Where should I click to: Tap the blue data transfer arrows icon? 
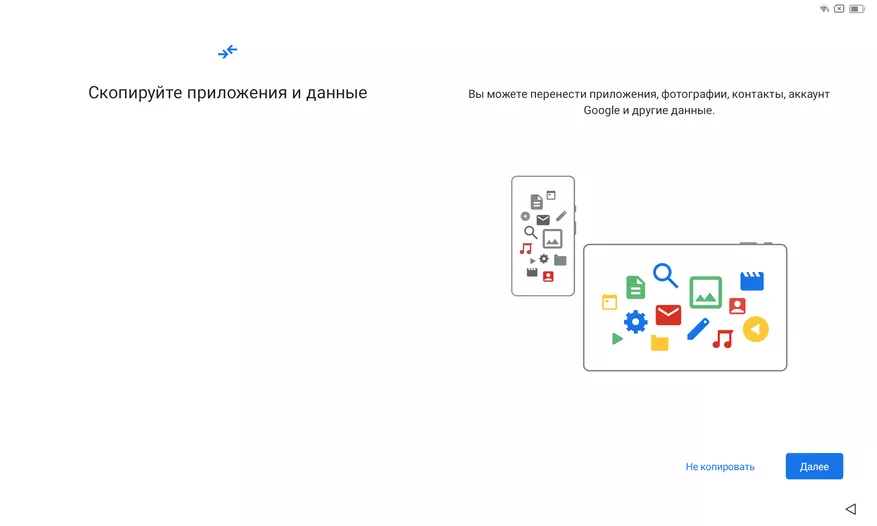point(228,52)
